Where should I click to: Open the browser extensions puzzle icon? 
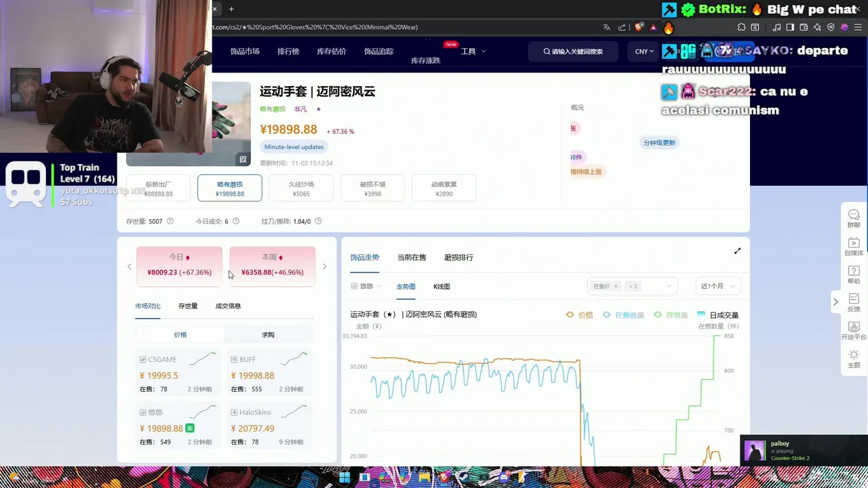(x=741, y=27)
